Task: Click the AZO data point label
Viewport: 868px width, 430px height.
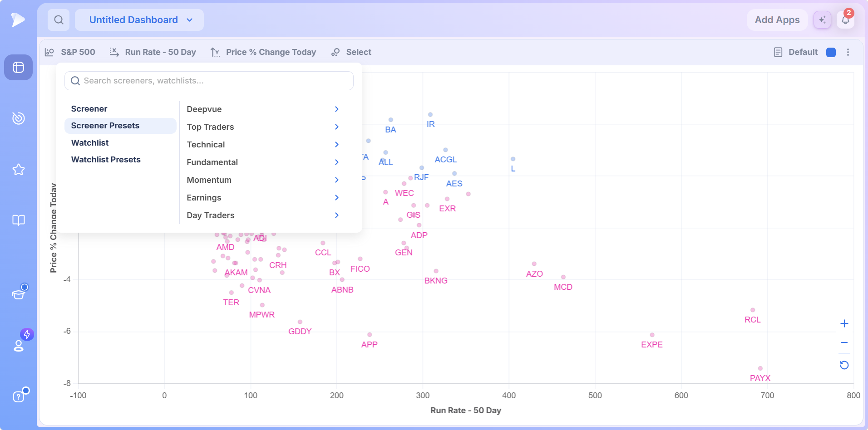Action: pos(534,274)
